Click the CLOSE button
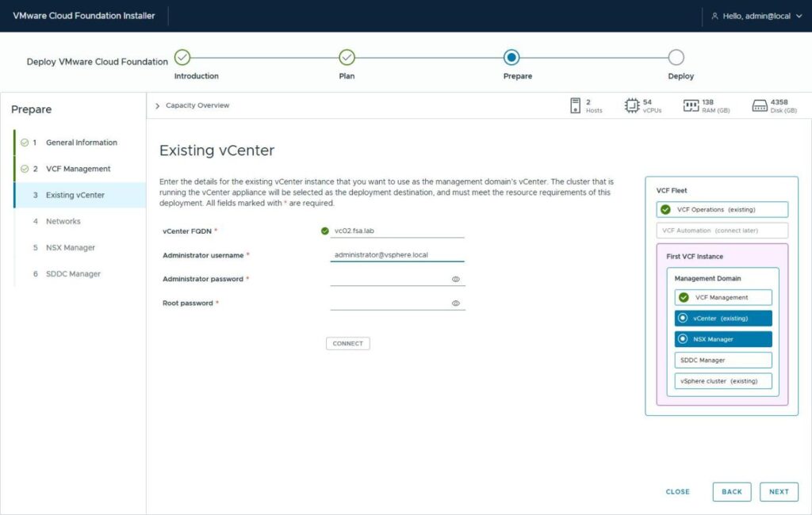812x515 pixels. [x=678, y=492]
